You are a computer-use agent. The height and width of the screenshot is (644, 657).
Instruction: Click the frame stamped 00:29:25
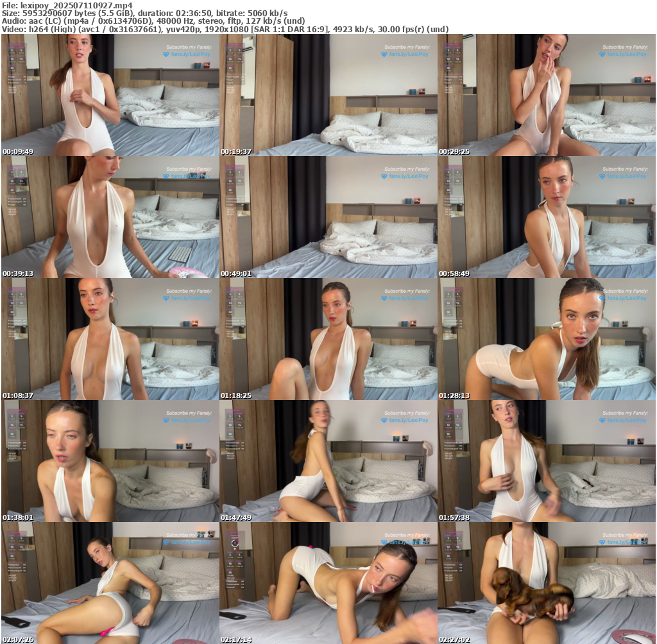[547, 95]
